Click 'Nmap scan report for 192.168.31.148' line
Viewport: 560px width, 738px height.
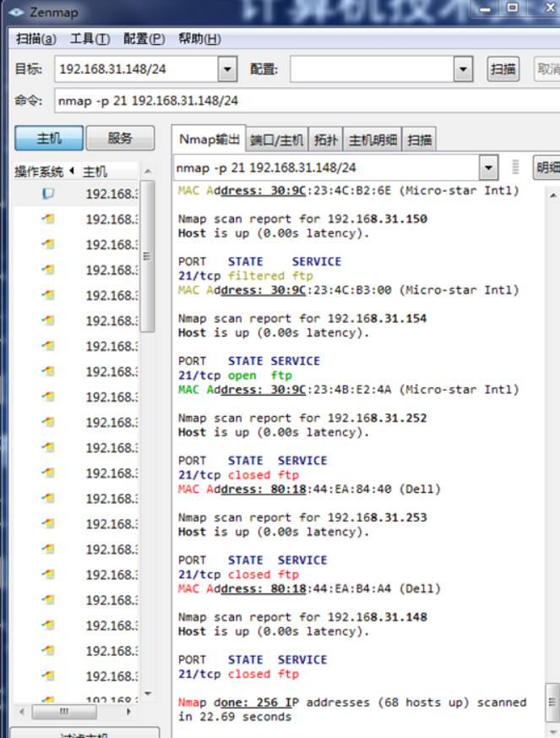302,617
